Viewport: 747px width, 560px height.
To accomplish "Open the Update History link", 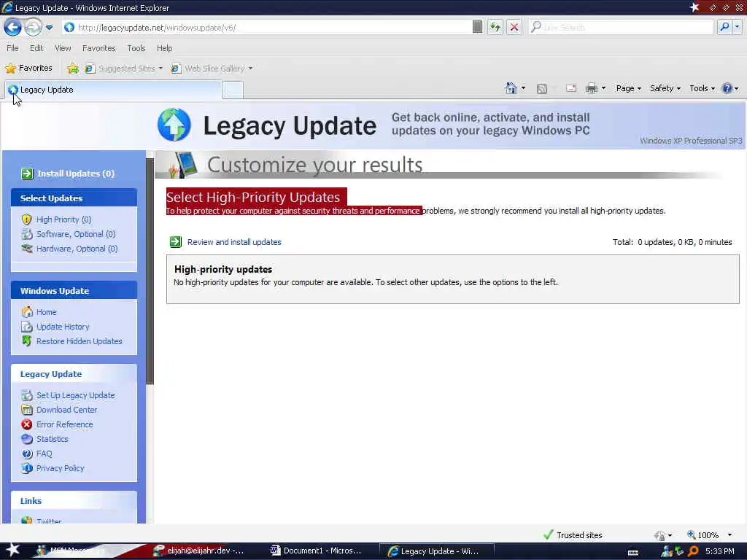I will click(x=63, y=327).
